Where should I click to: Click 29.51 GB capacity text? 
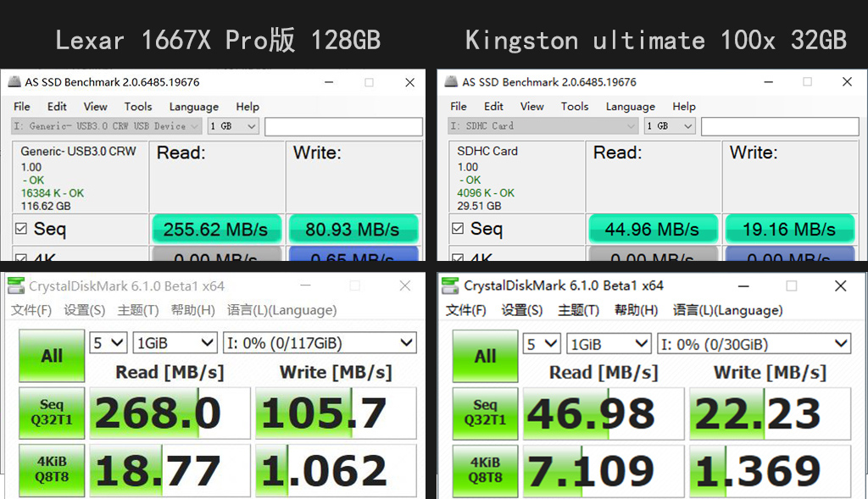coord(479,206)
